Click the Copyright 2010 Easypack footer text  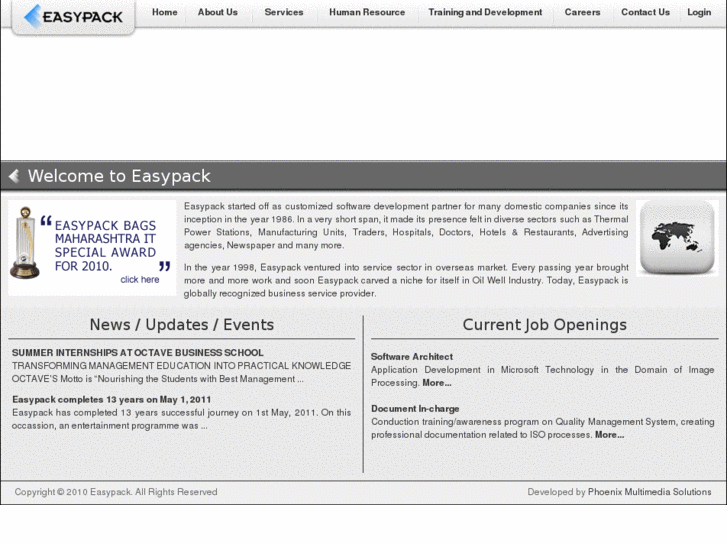116,492
